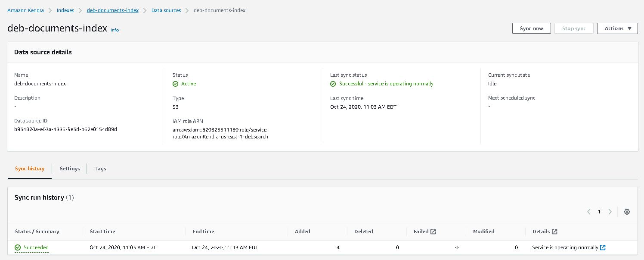
Task: Open the Data sources breadcrumb link
Action: (166, 10)
